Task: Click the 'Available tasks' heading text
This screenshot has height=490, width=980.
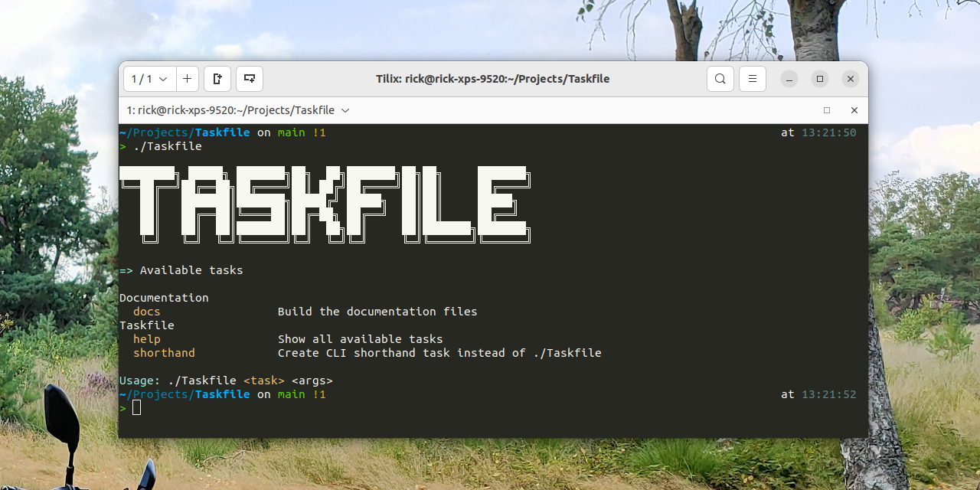Action: point(191,270)
